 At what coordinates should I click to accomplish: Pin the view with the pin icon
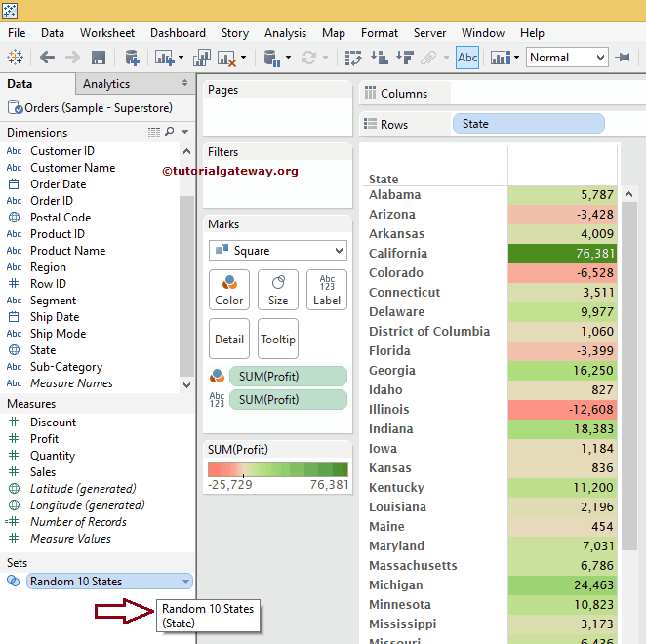(624, 58)
